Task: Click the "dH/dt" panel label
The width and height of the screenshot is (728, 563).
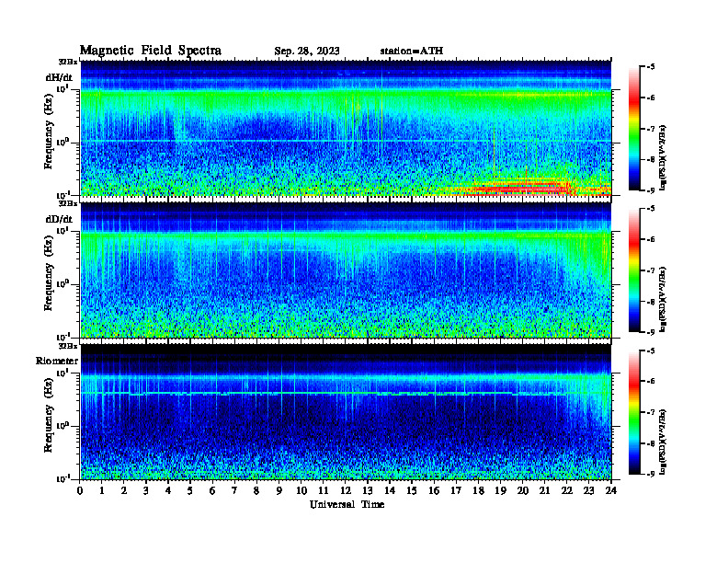Action: 59,77
